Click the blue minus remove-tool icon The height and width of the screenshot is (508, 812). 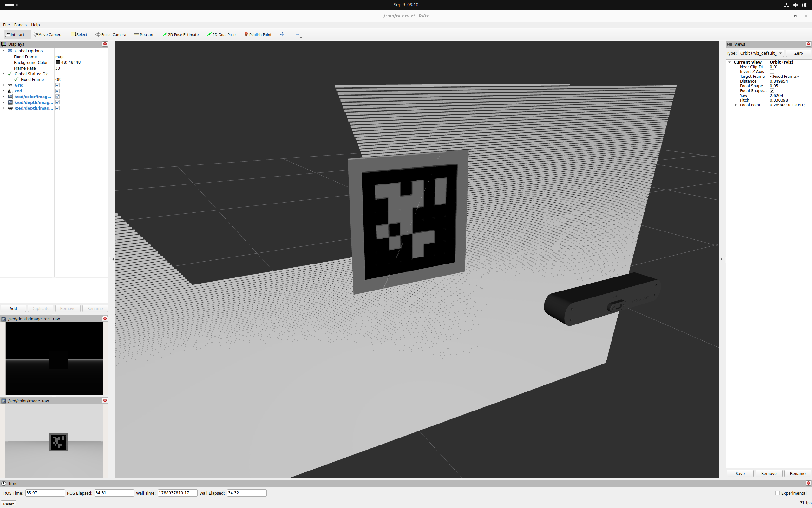[297, 34]
